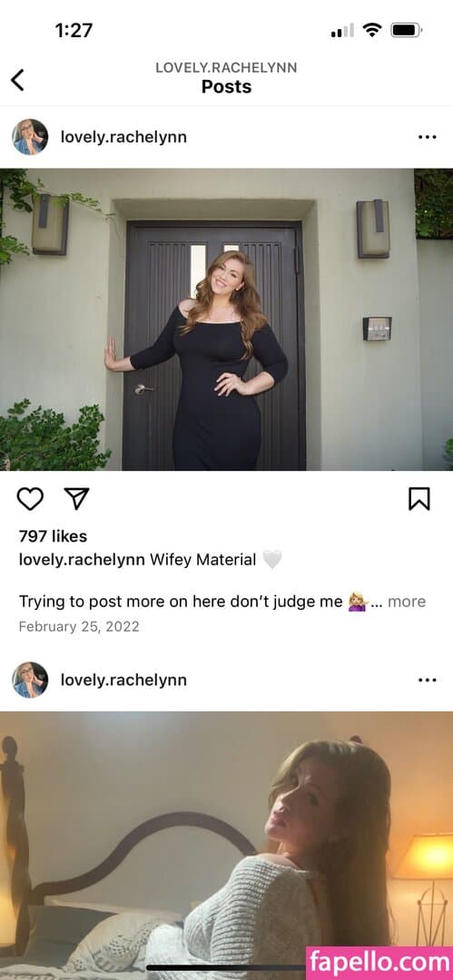Tap the February 25, 2022 post date

pyautogui.click(x=79, y=626)
